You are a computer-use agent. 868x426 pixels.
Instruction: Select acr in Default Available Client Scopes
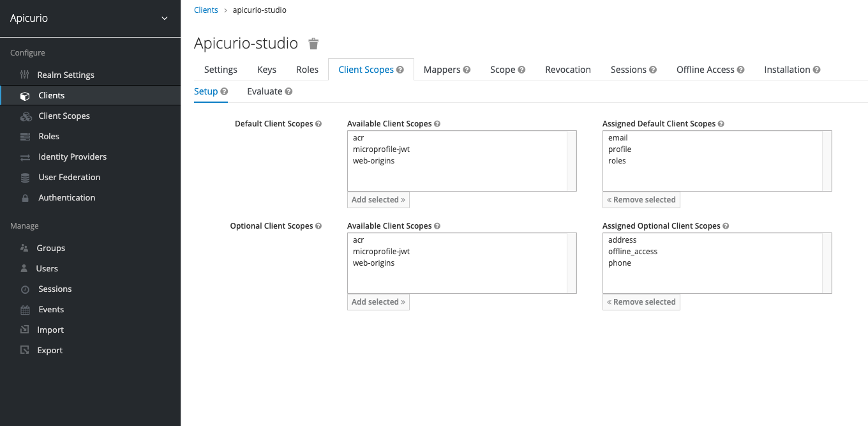457,138
